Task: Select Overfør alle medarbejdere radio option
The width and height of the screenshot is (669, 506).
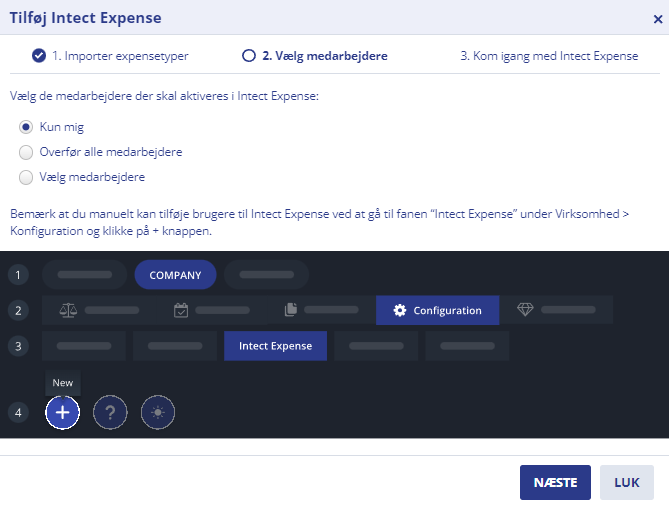Action: click(26, 152)
